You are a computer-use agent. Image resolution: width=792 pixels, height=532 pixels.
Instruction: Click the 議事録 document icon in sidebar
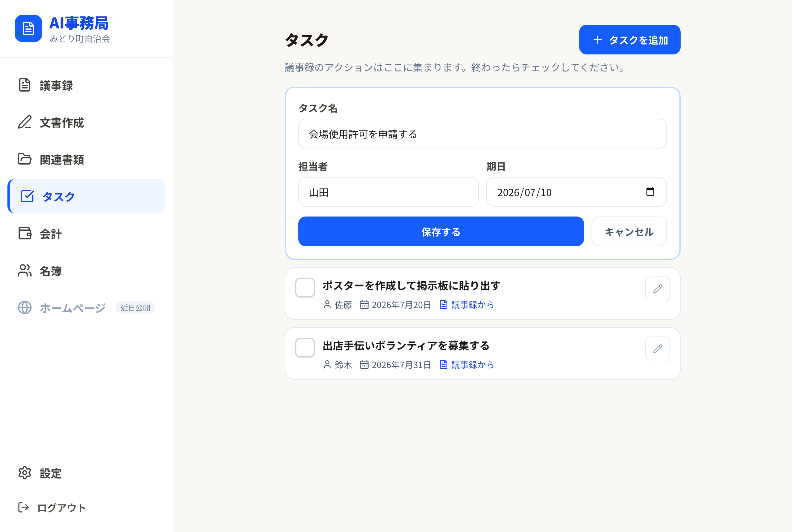[24, 85]
